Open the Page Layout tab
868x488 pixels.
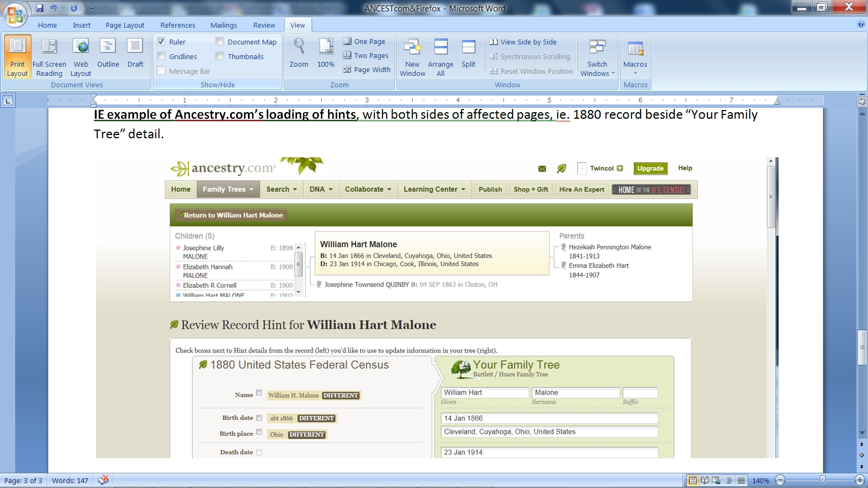125,25
